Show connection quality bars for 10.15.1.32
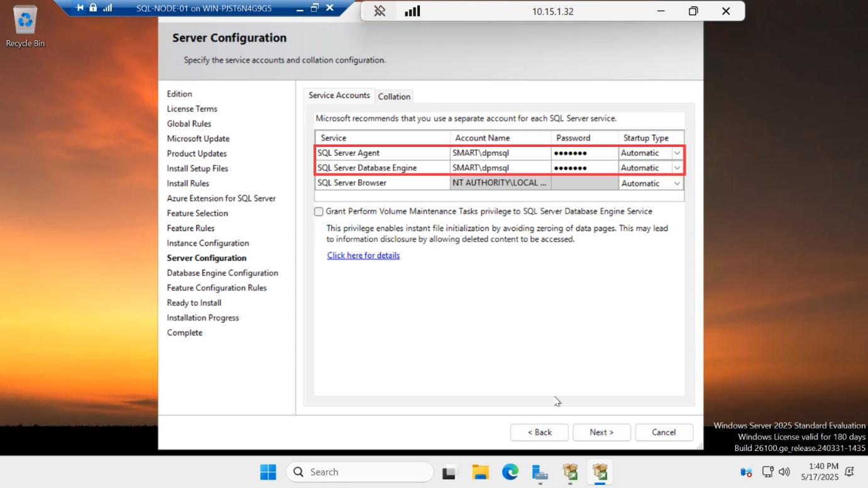Screen dimensions: 868x488 [x=412, y=11]
